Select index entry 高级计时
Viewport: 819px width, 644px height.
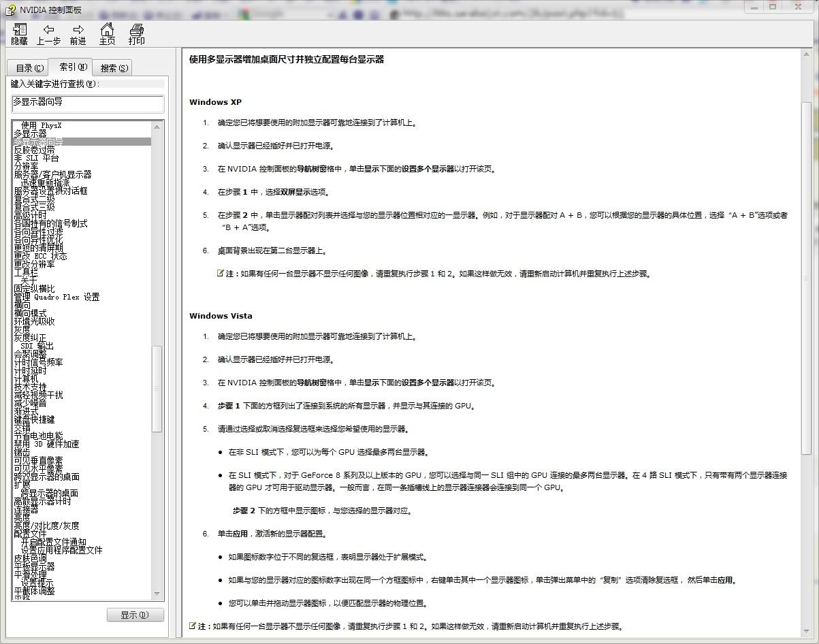(30, 216)
